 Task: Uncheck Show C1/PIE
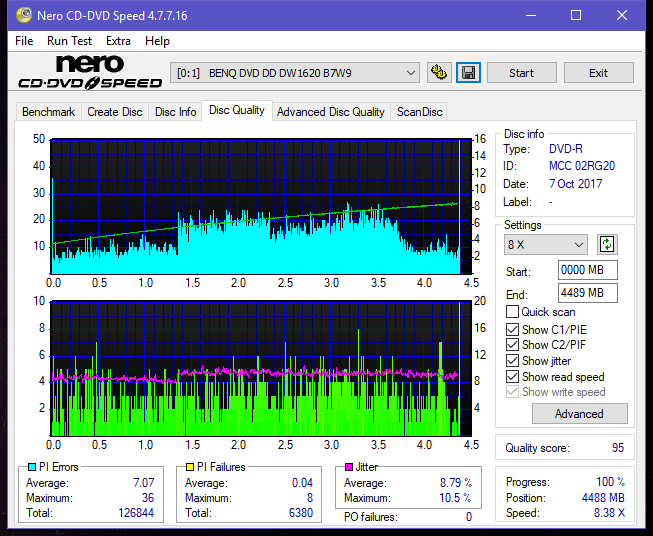click(512, 329)
